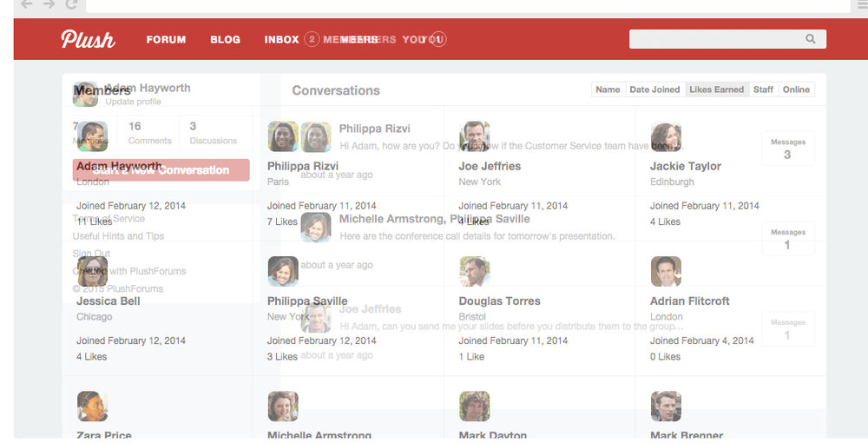Click the '1 Like' text
Image resolution: width=868 pixels, height=443 pixels.
coord(471,357)
